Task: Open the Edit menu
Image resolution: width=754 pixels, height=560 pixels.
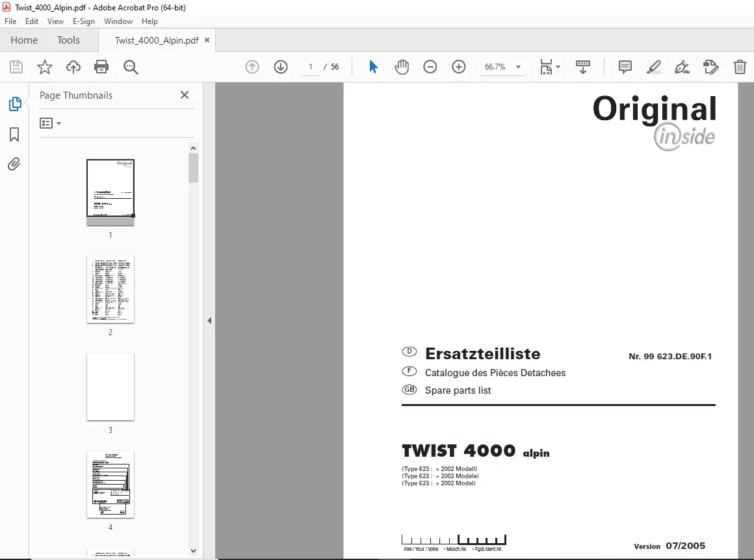Action: (32, 21)
